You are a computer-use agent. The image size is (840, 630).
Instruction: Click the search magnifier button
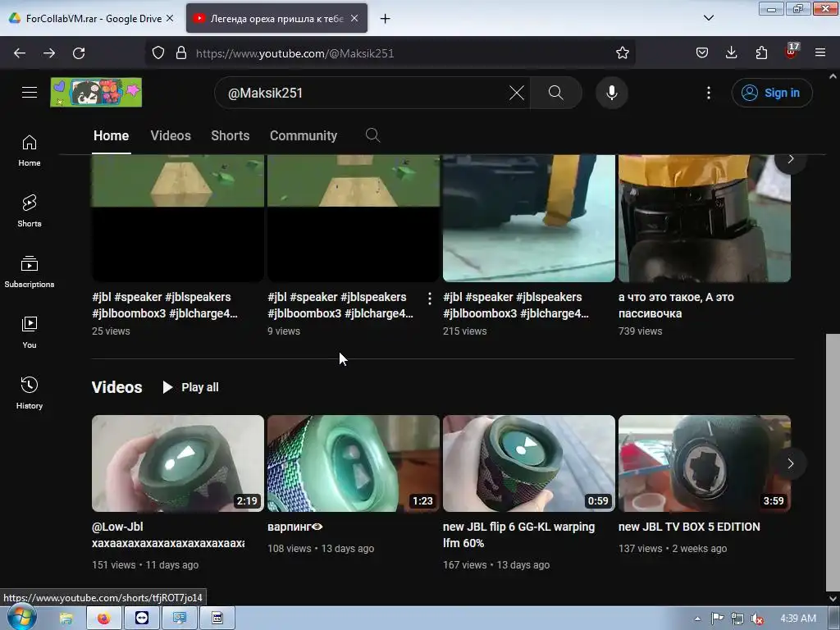pos(556,93)
